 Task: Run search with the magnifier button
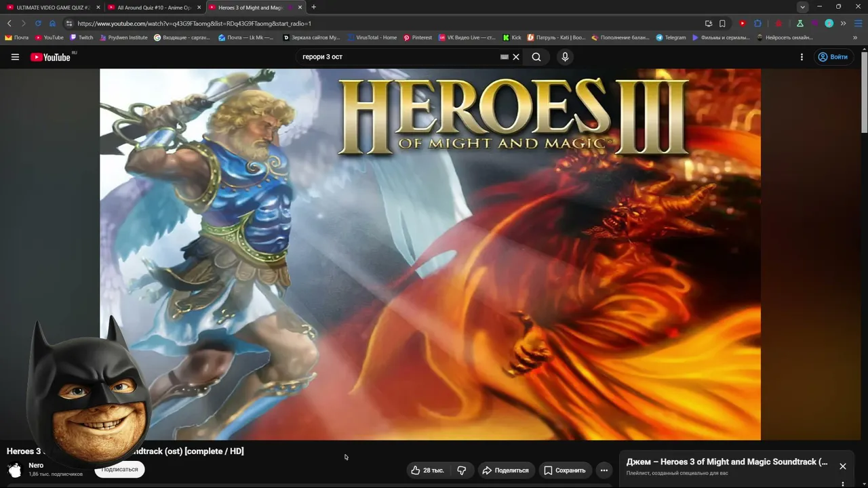pyautogui.click(x=536, y=57)
